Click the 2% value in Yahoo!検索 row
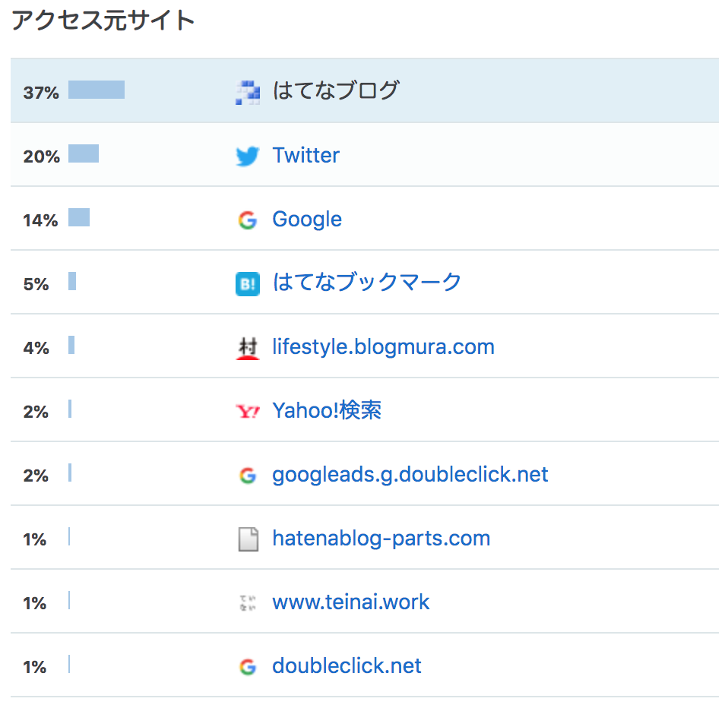728x708 pixels. tap(36, 412)
